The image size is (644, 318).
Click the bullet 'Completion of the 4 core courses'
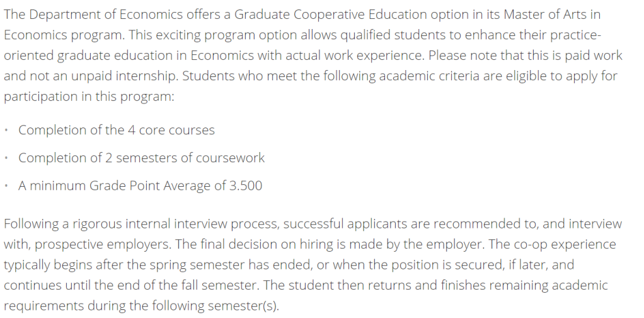click(116, 130)
